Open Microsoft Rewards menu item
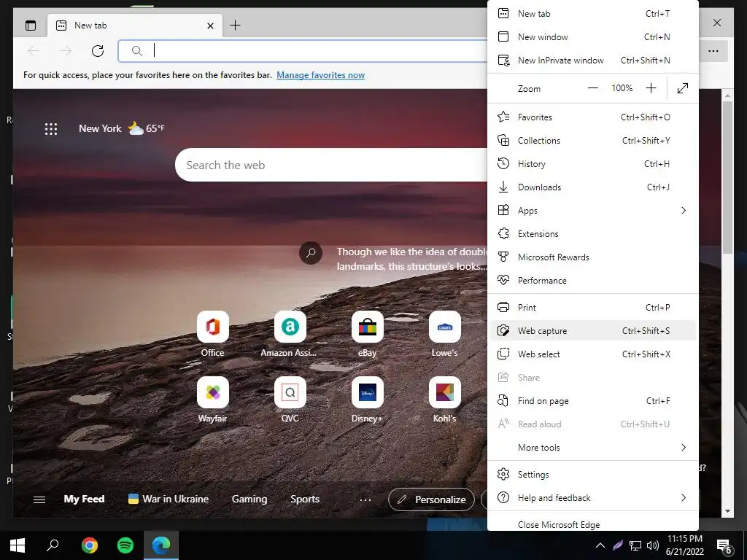Screen dimensions: 747x560 (x=592, y=257)
